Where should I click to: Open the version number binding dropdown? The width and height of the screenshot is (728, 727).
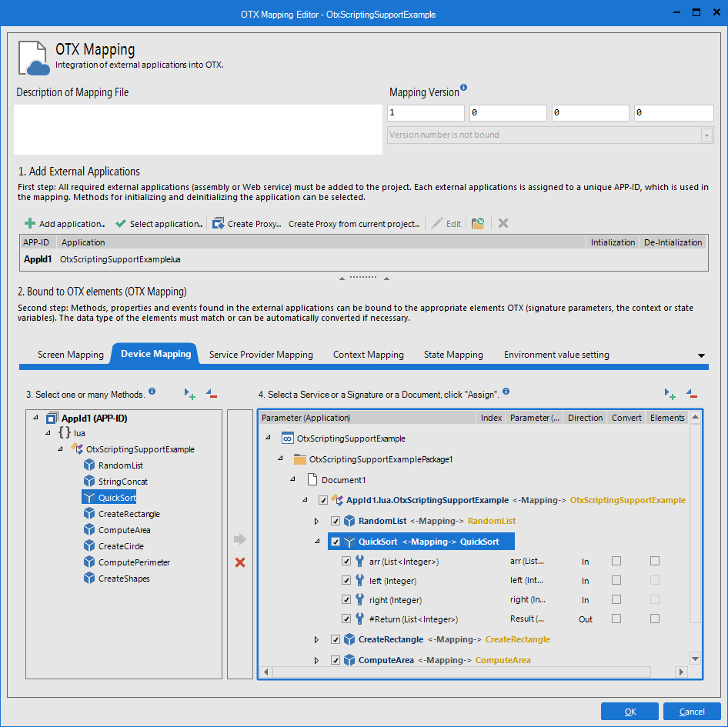(706, 135)
